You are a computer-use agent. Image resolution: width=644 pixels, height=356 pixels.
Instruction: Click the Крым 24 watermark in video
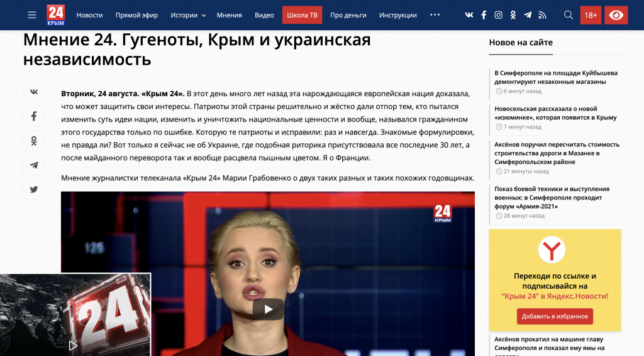tap(443, 213)
